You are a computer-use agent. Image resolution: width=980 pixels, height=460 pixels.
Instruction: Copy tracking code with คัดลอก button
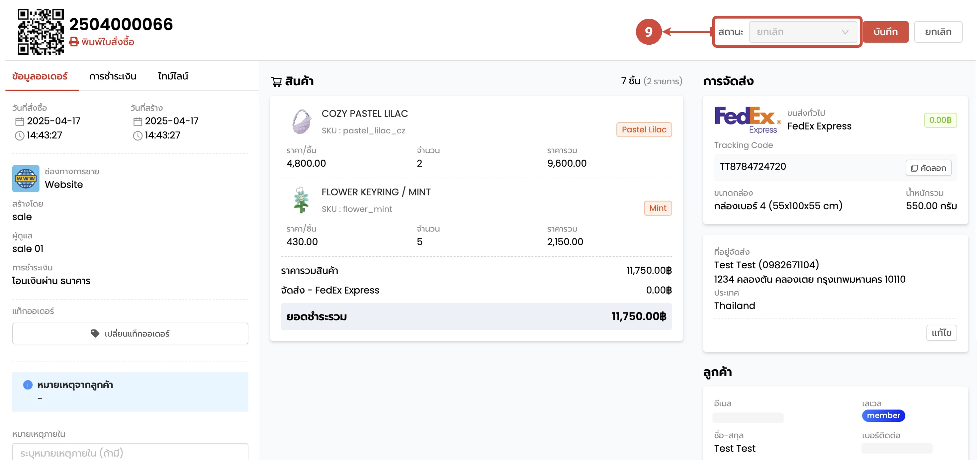pos(928,168)
